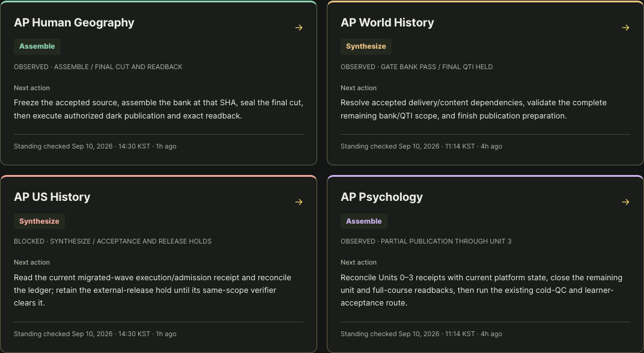The image size is (644, 353).
Task: Click Synthesize badge on AP World History
Action: click(x=366, y=46)
